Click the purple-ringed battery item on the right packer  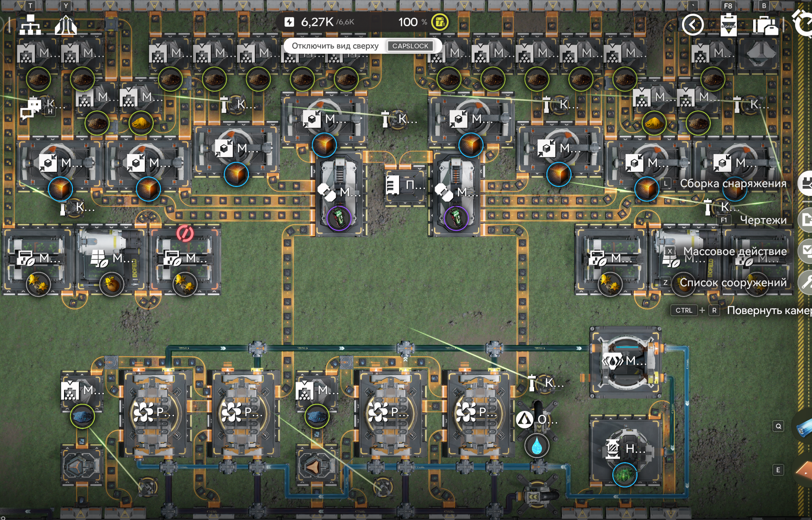pyautogui.click(x=456, y=218)
